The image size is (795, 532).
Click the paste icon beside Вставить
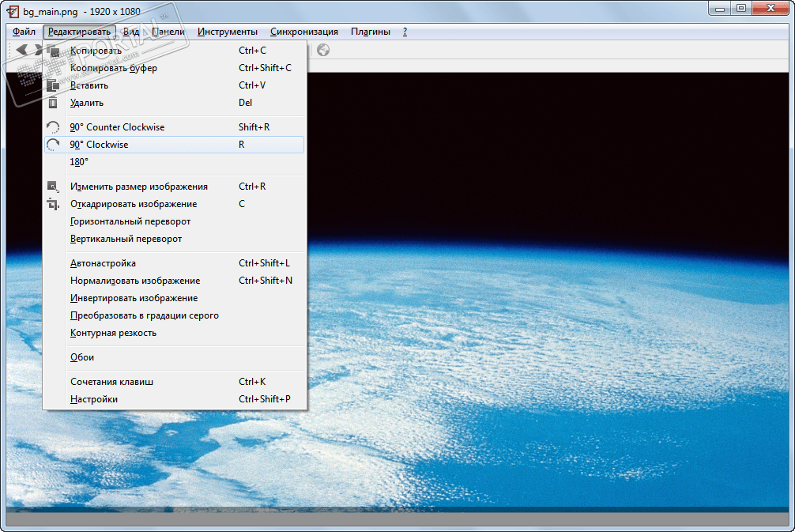53,85
